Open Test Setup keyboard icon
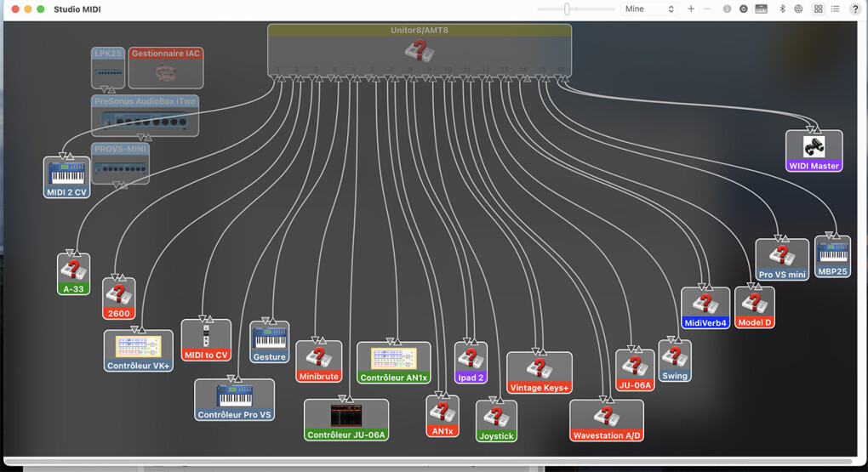 761,9
